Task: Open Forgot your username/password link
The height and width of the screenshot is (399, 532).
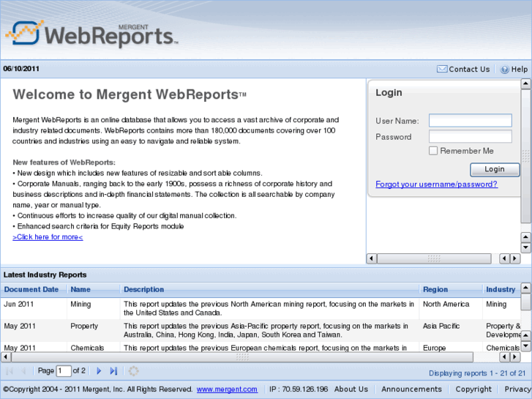Action: (x=437, y=184)
